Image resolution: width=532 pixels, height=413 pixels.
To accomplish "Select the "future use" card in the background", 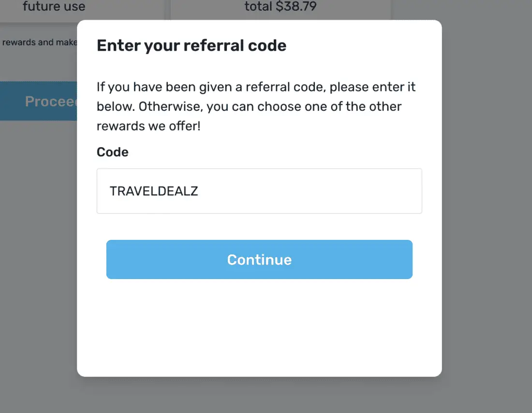I will click(x=54, y=7).
